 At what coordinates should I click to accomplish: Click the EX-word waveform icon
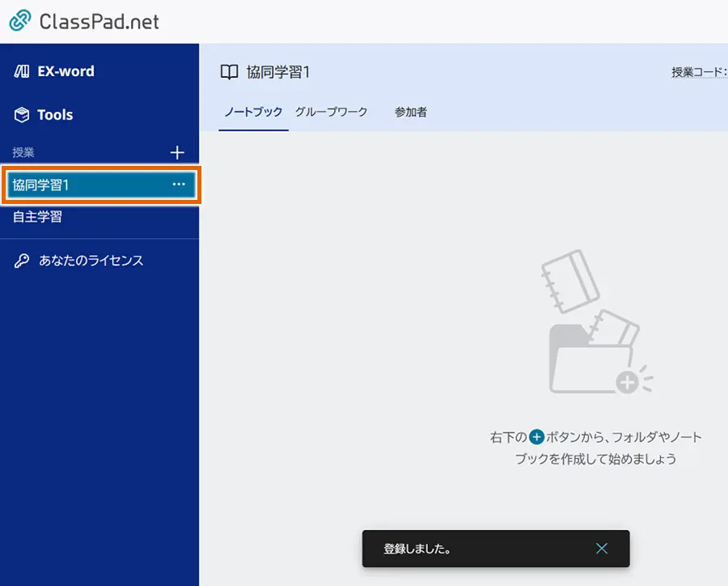[x=22, y=71]
